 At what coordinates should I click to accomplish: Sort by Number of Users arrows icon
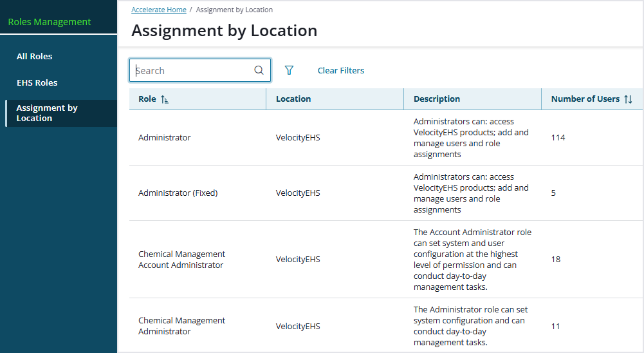pos(628,99)
